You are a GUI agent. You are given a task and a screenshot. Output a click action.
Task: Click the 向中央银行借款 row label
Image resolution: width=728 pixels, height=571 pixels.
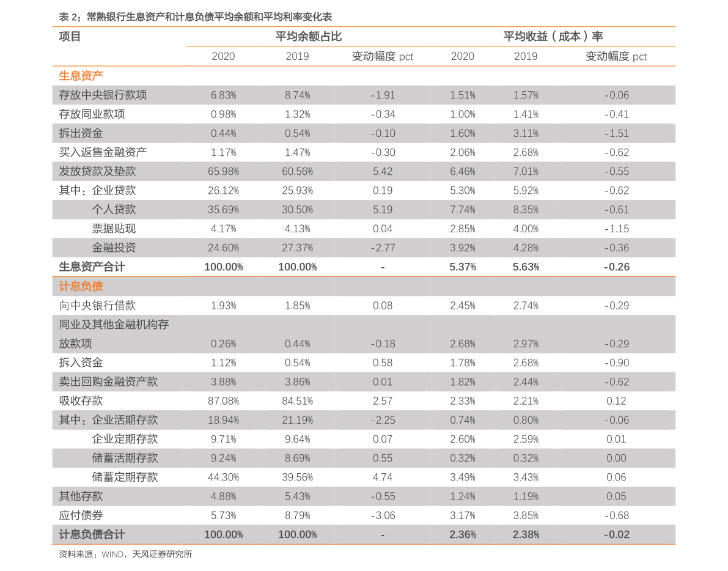pos(97,306)
